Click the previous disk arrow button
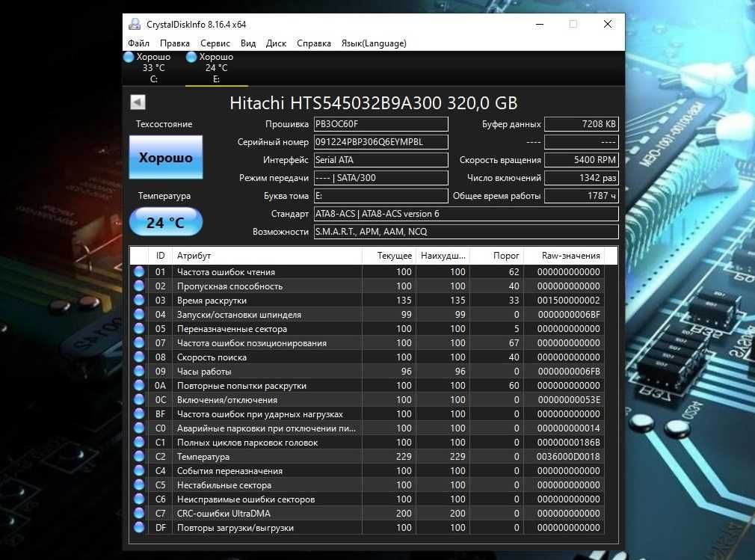 pos(138,102)
